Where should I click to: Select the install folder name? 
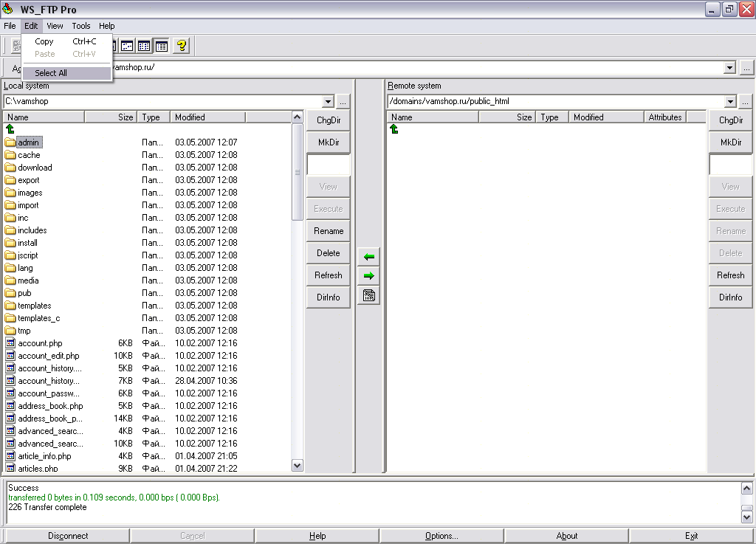tap(27, 243)
